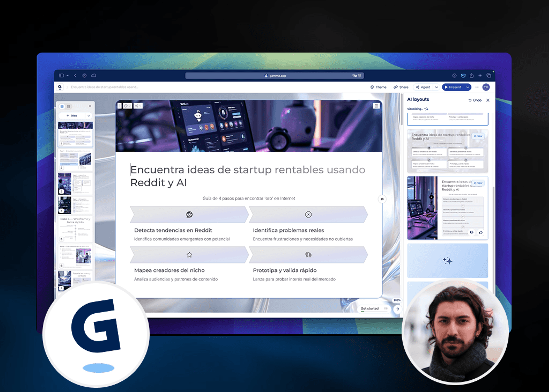549x392 pixels.
Task: Open the YH user avatar
Action: (x=486, y=87)
